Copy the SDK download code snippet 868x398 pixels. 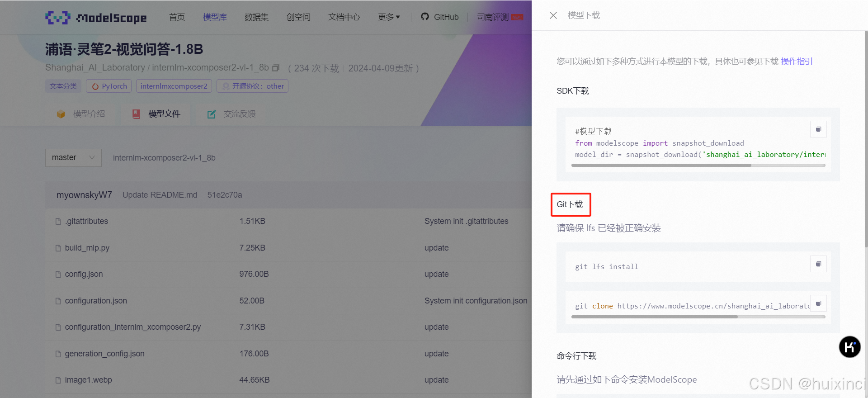point(818,129)
